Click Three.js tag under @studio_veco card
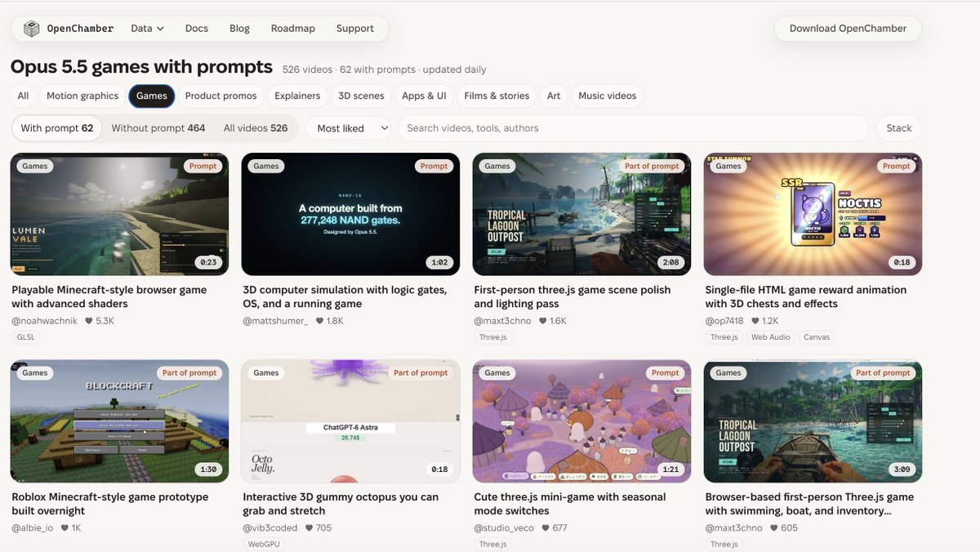Viewport: 980px width, 552px height. click(492, 544)
